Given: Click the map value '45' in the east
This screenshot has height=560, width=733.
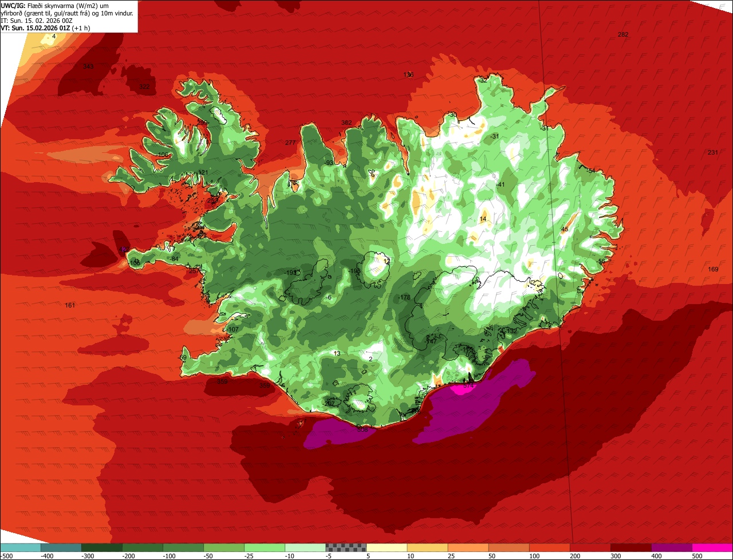Looking at the screenshot, I should click(565, 230).
